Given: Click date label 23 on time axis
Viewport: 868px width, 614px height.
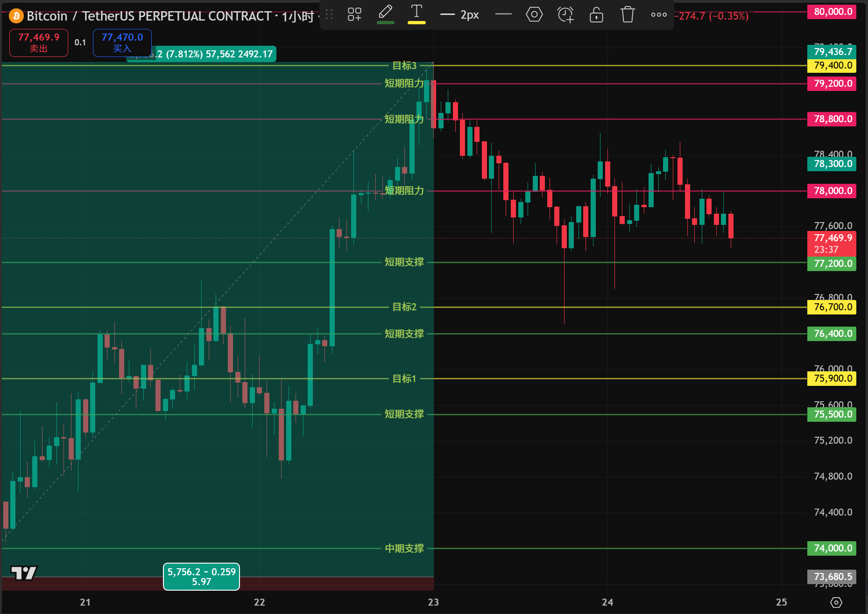Looking at the screenshot, I should point(433,602).
